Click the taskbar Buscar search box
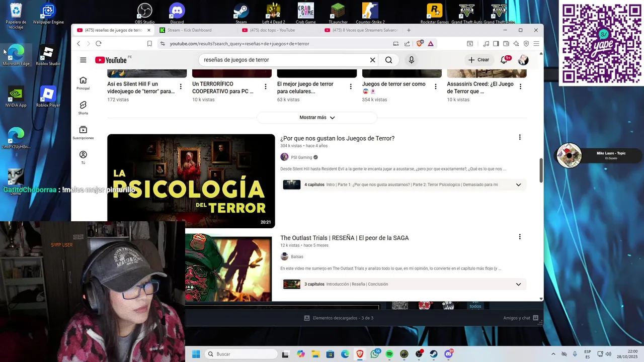 coord(242,354)
